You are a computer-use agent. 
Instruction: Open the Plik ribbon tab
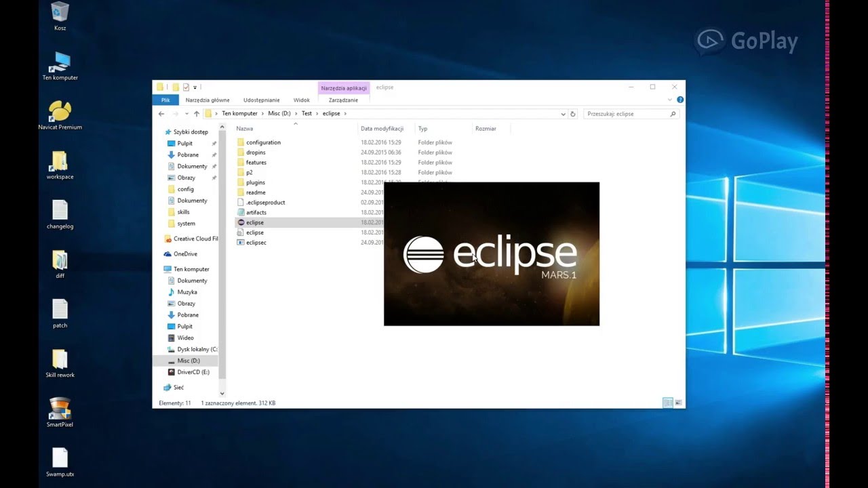[x=165, y=100]
